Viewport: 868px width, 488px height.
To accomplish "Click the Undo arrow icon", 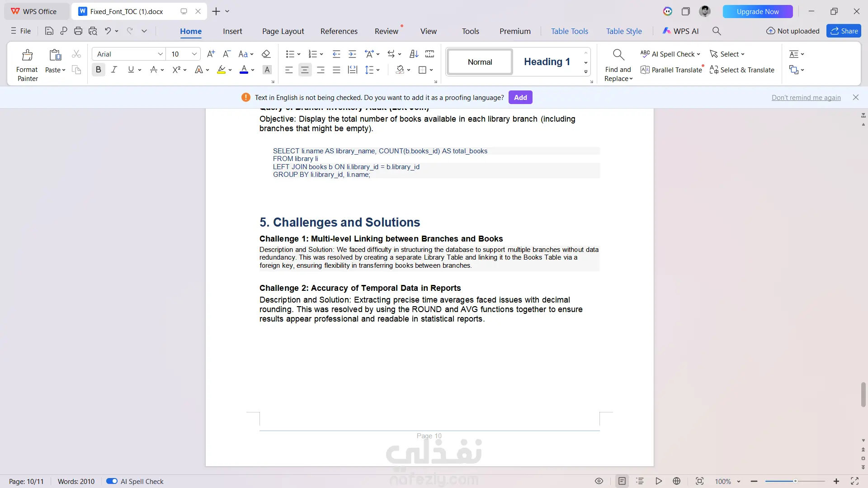I will [108, 31].
